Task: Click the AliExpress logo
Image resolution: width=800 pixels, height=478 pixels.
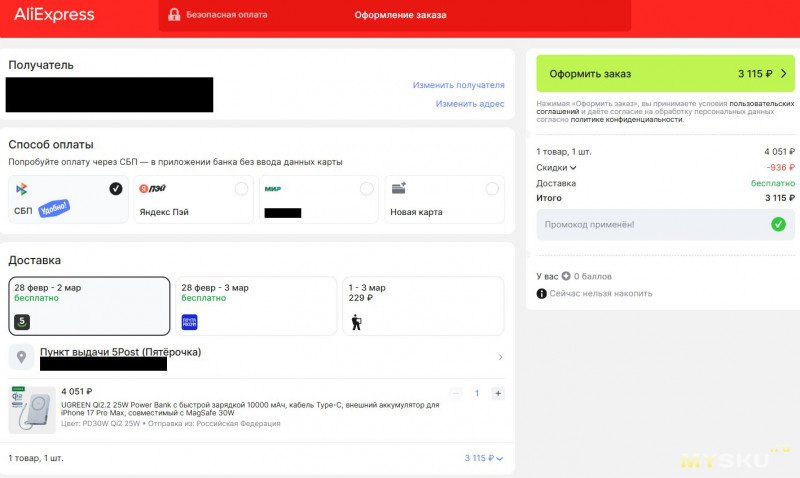Action: point(54,15)
